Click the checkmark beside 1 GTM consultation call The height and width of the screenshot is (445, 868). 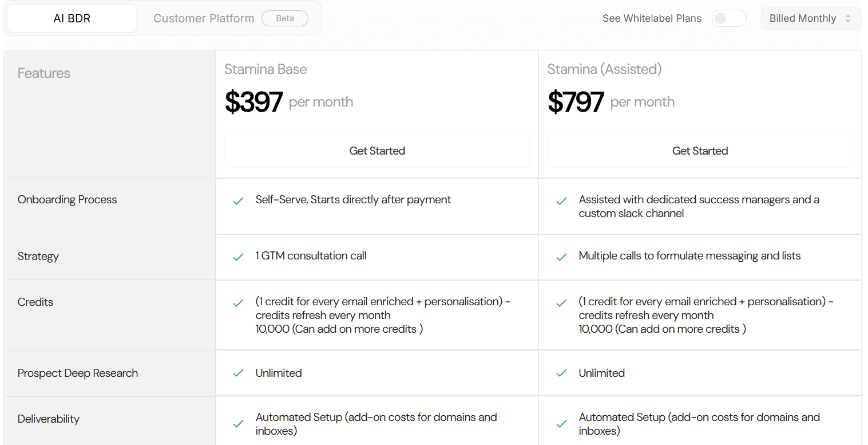click(238, 257)
